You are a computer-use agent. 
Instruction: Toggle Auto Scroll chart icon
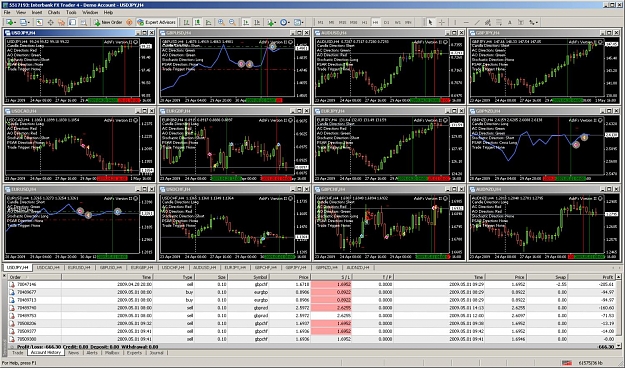(x=246, y=22)
